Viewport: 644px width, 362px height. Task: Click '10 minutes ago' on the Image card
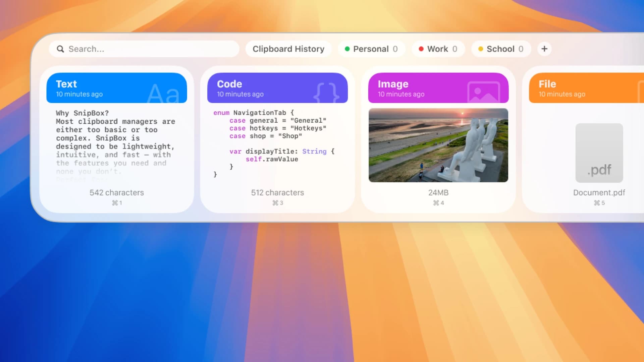[x=401, y=94]
